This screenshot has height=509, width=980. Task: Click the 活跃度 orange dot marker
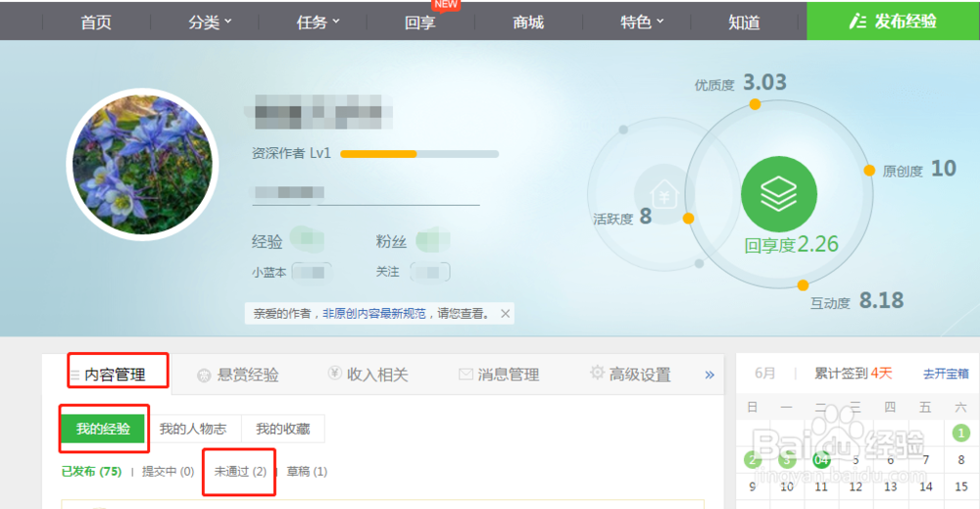688,219
